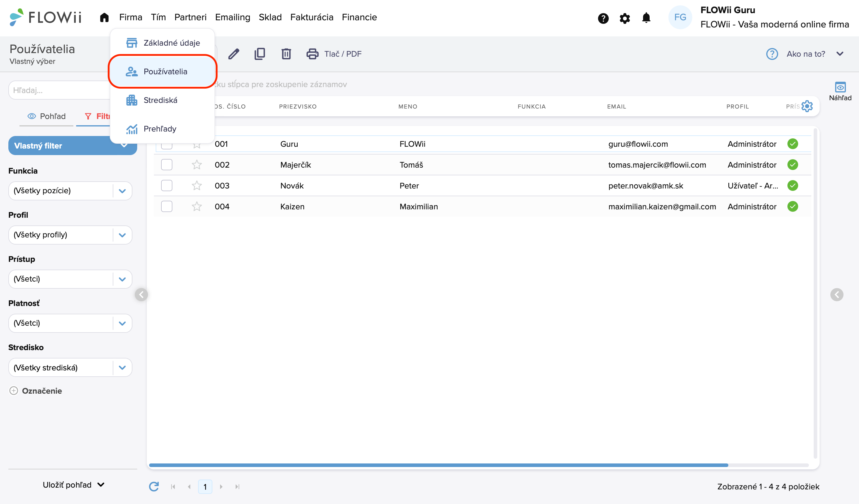Click page number 1 button
Screen dimensions: 859x504
[205, 487]
